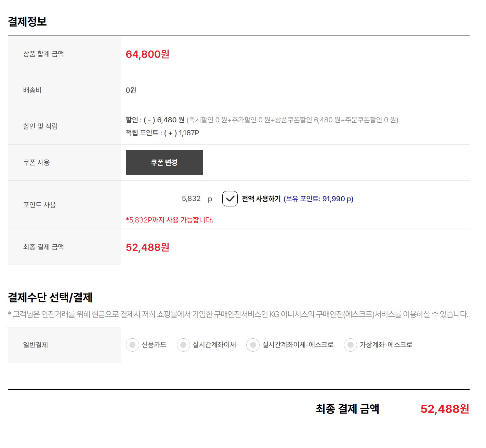Image resolution: width=486 pixels, height=448 pixels.
Task: Click the 결제정보 section heading
Action: tap(27, 22)
